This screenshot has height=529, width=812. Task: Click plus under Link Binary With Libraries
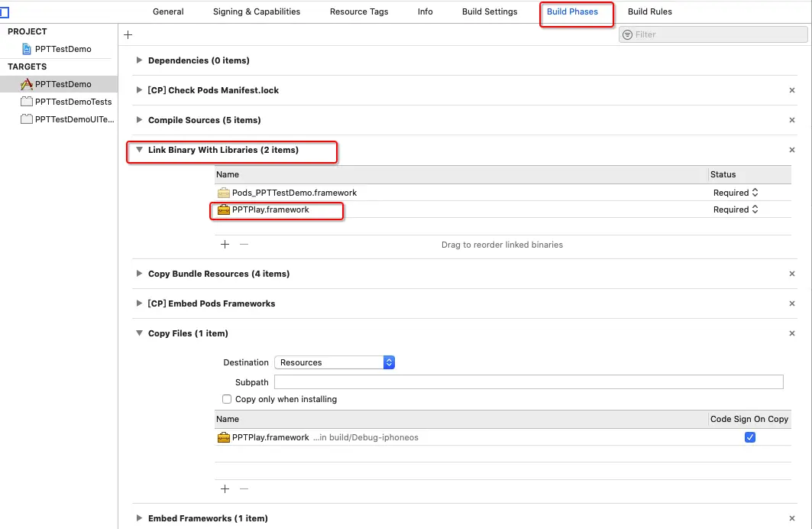(x=225, y=245)
